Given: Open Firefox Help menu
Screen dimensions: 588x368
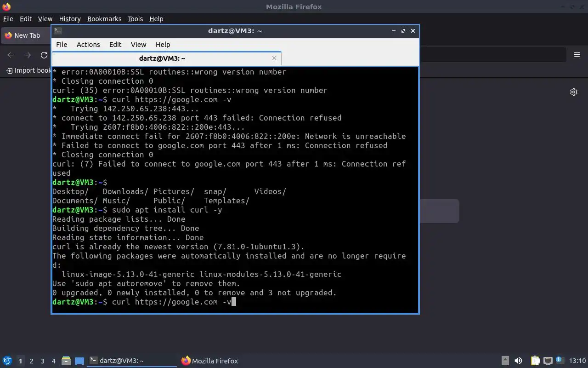Looking at the screenshot, I should pyautogui.click(x=156, y=19).
